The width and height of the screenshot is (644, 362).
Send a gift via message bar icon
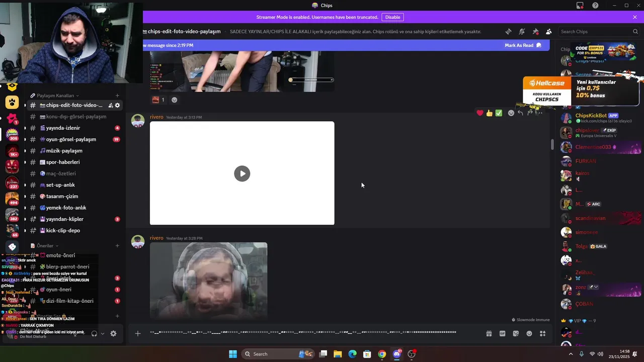coord(489,333)
